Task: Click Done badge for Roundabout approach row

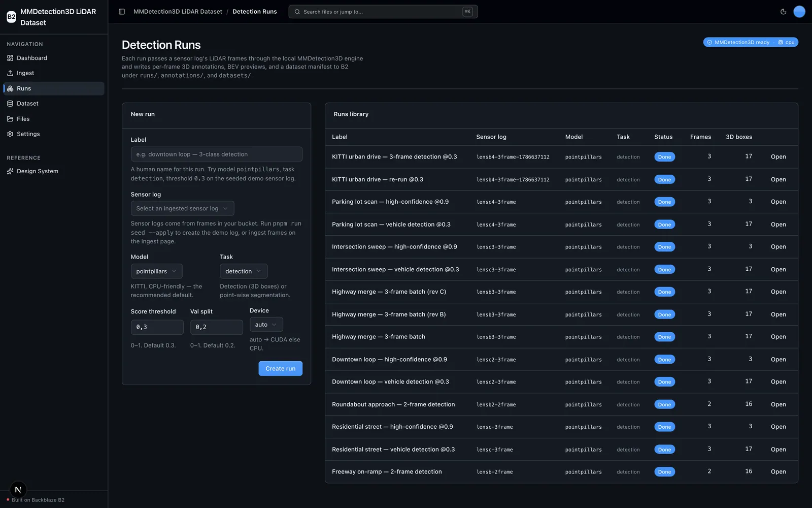Action: click(x=664, y=405)
